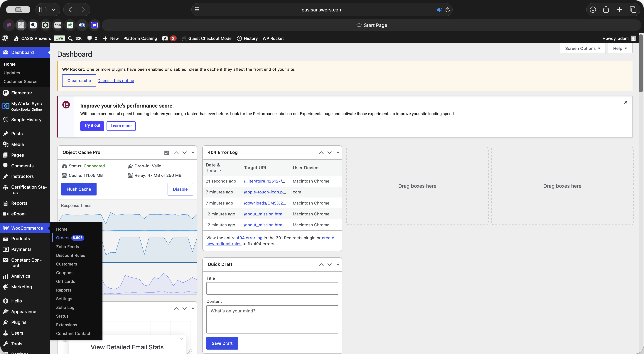This screenshot has height=354, width=644.
Task: Open Customer Source submenu
Action: coord(21,81)
